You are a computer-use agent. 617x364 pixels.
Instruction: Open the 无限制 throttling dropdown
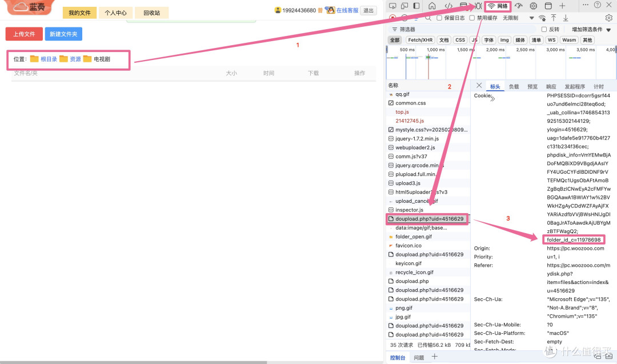tap(518, 18)
